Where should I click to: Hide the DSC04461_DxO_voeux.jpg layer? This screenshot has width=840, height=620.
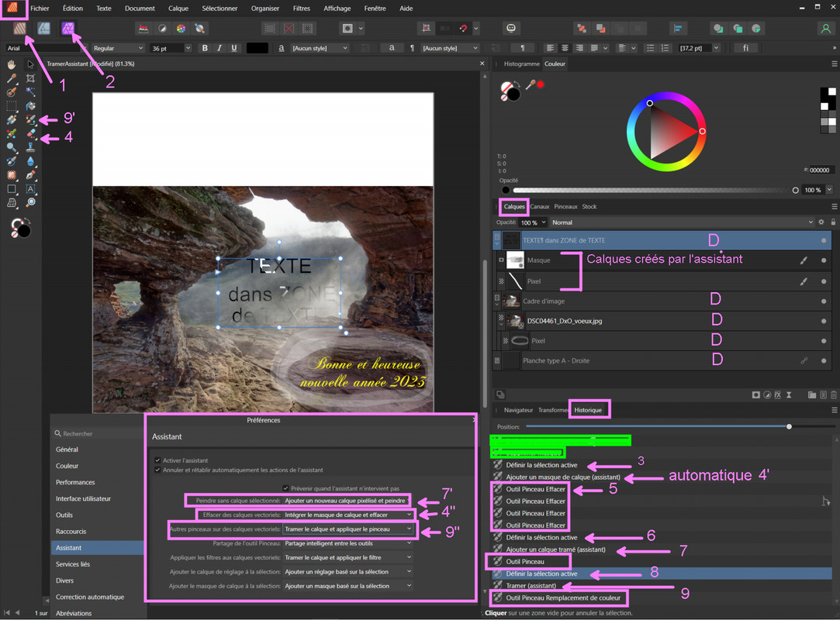pyautogui.click(x=824, y=322)
